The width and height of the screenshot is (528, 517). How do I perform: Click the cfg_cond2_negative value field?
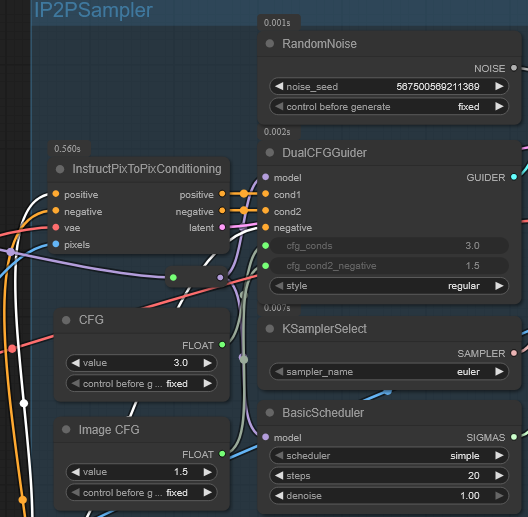coord(389,266)
